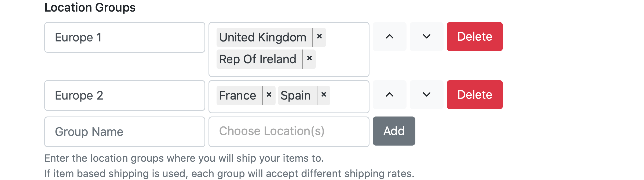Move Europe 2 group down
The image size is (644, 180).
(426, 95)
